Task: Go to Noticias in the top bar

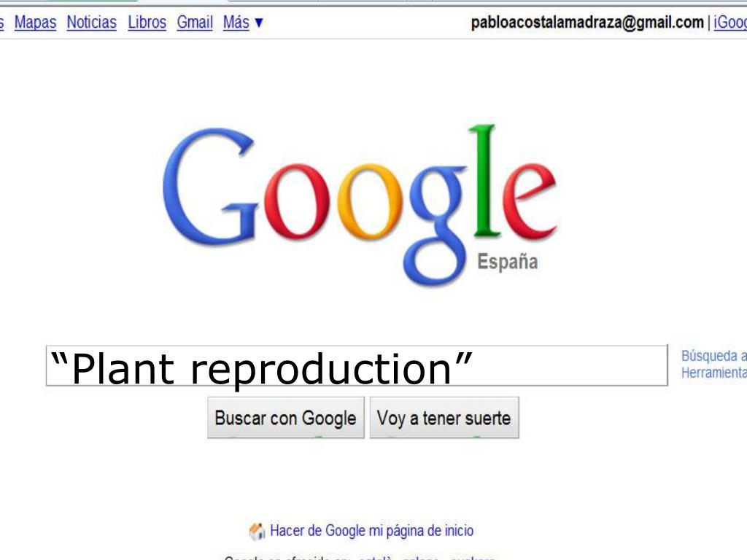Action: (91, 22)
